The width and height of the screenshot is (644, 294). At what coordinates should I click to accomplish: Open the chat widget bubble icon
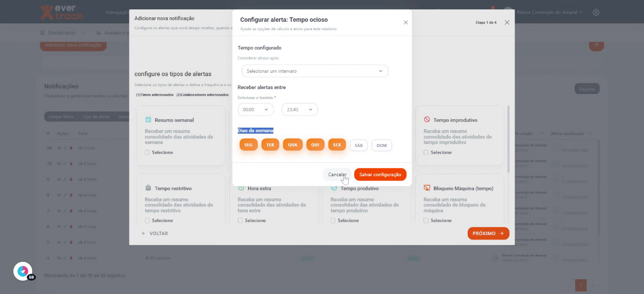pyautogui.click(x=23, y=271)
